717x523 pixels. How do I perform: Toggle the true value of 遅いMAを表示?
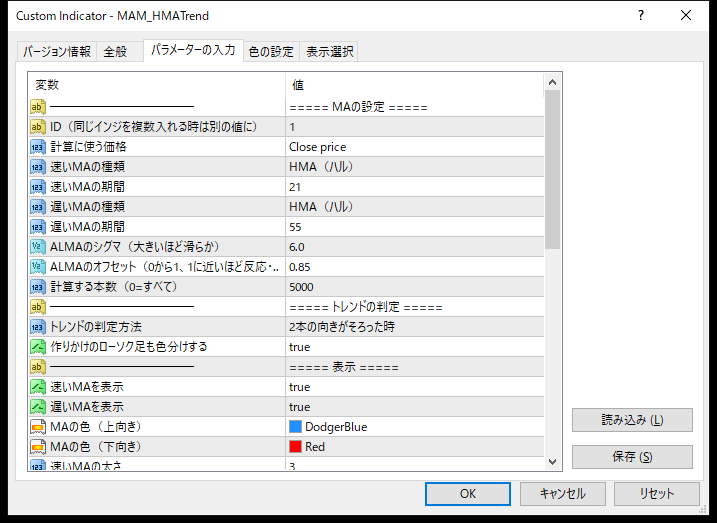pos(415,407)
